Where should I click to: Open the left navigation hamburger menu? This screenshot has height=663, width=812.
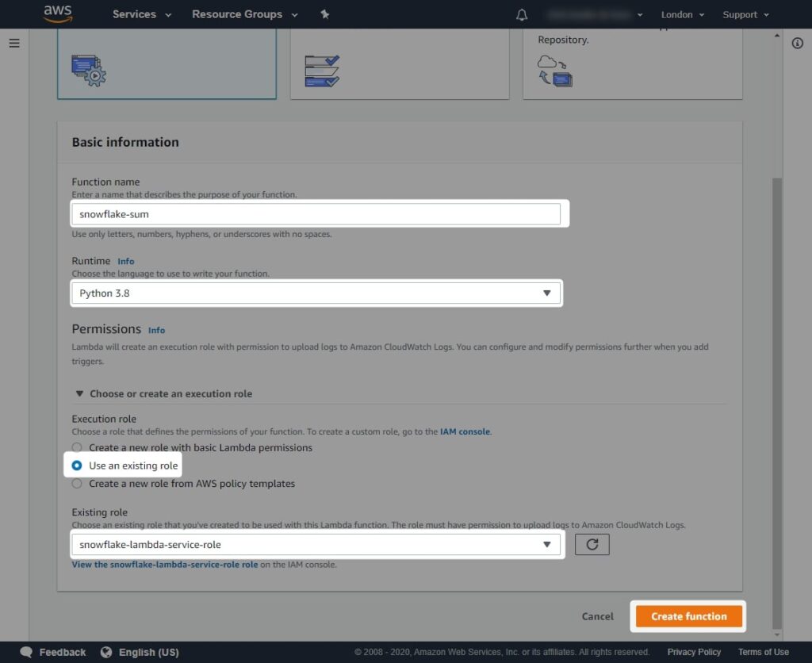click(x=13, y=43)
